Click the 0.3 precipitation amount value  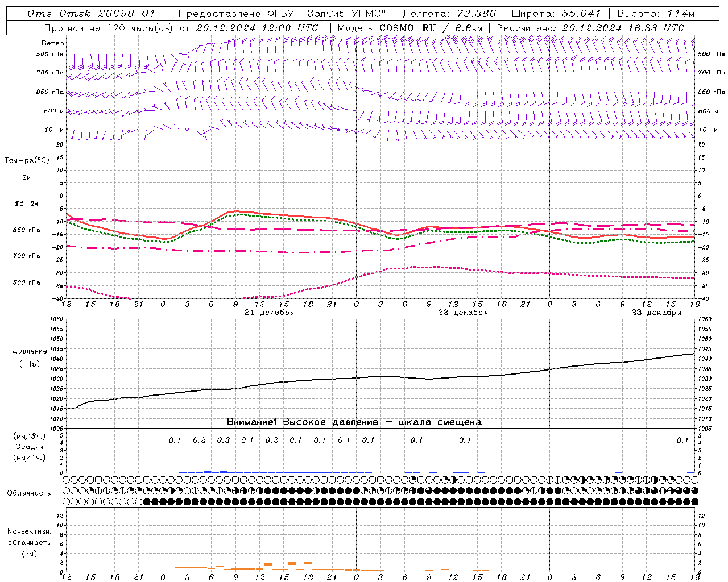tap(224, 440)
